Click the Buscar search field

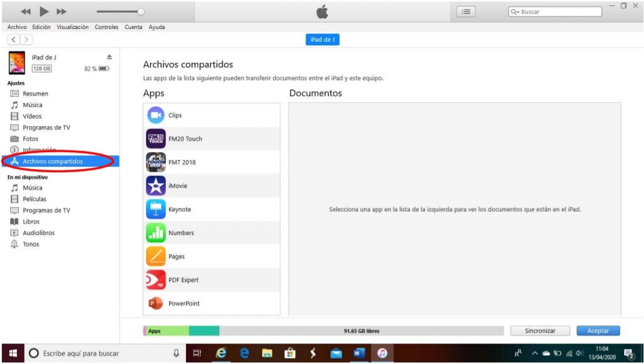tap(555, 11)
